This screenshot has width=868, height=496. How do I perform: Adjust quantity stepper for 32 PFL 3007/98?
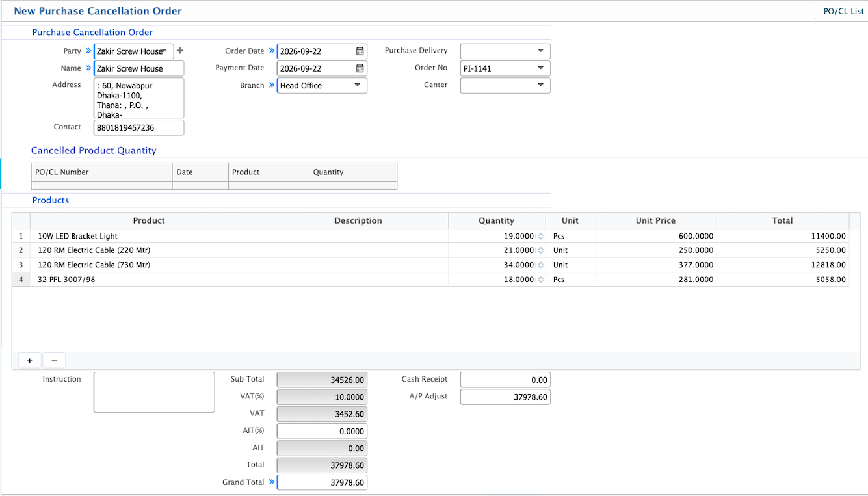540,280
